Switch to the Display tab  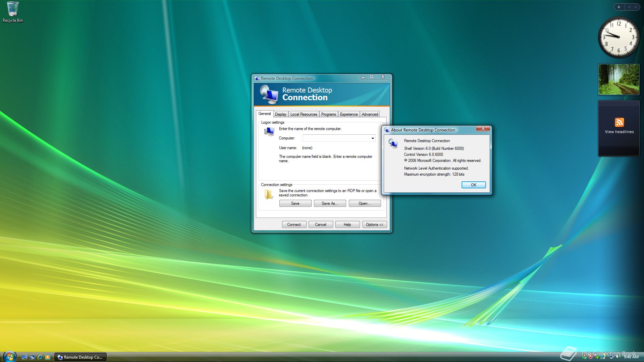click(x=280, y=114)
